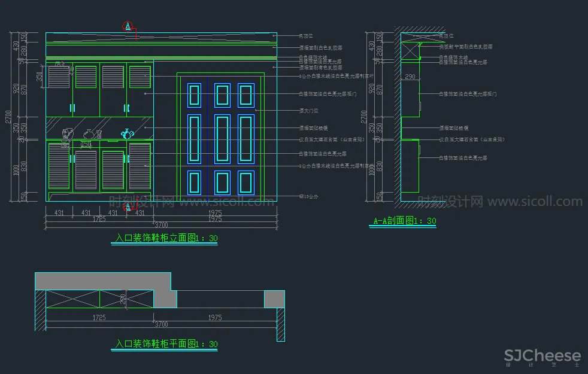Select the SJCheese logo in the corner
Screen dimensions: 588x374
[542, 357]
